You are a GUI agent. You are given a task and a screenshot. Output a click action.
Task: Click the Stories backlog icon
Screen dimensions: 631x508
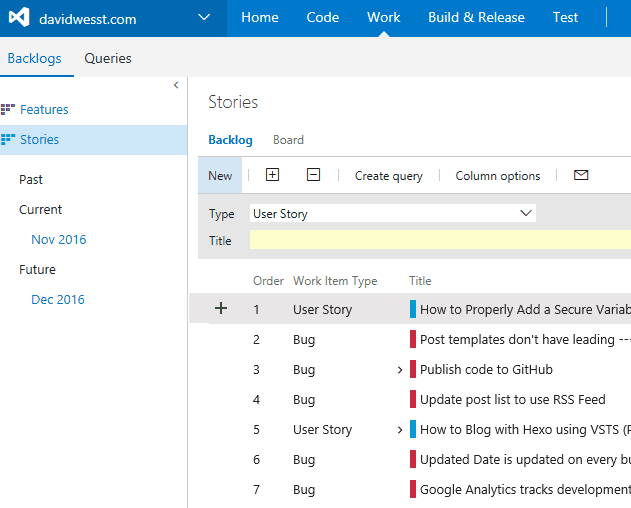pos(8,139)
